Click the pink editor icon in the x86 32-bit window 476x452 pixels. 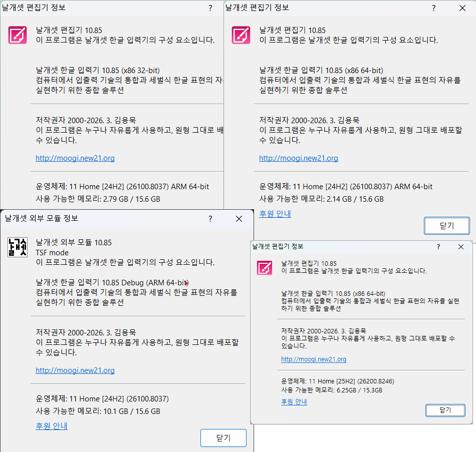point(18,35)
